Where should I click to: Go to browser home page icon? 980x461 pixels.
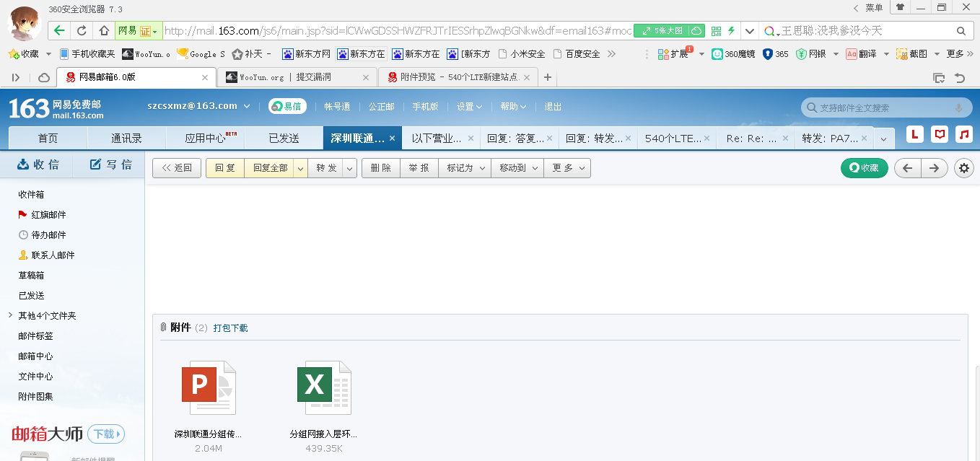pos(104,31)
